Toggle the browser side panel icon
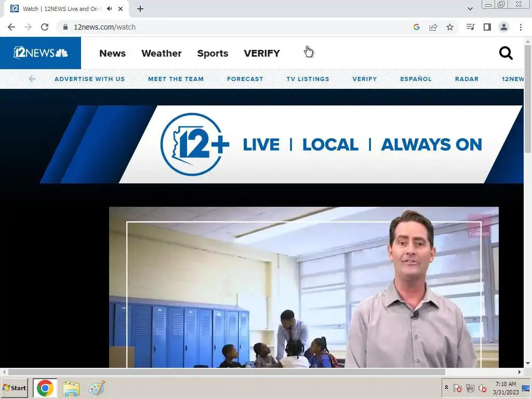The image size is (532, 399). [487, 27]
